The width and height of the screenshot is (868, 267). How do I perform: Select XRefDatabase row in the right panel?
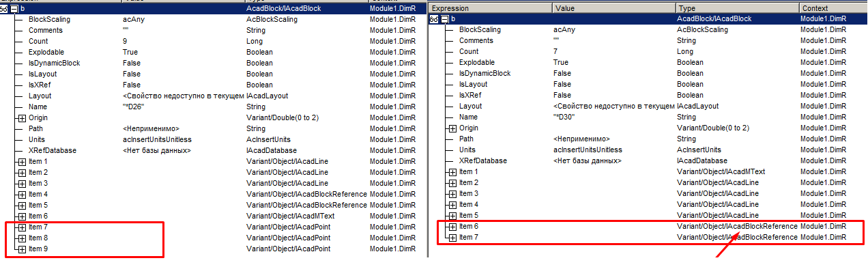pyautogui.click(x=648, y=160)
